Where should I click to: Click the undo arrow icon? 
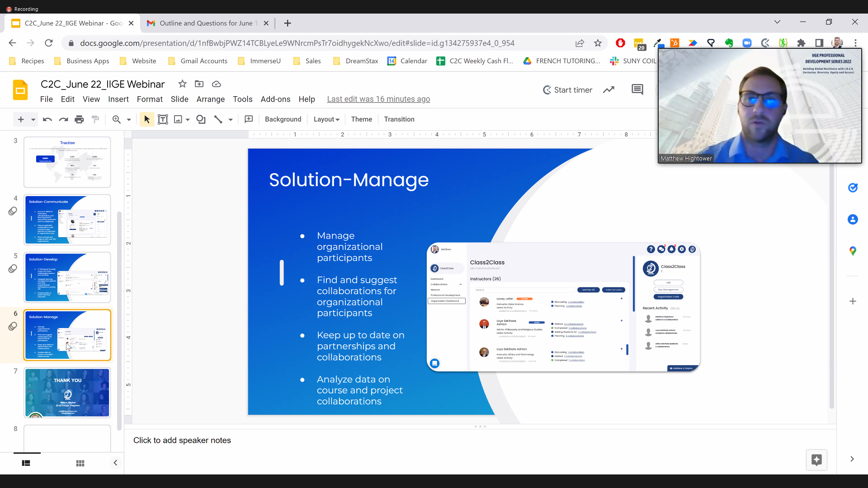47,119
